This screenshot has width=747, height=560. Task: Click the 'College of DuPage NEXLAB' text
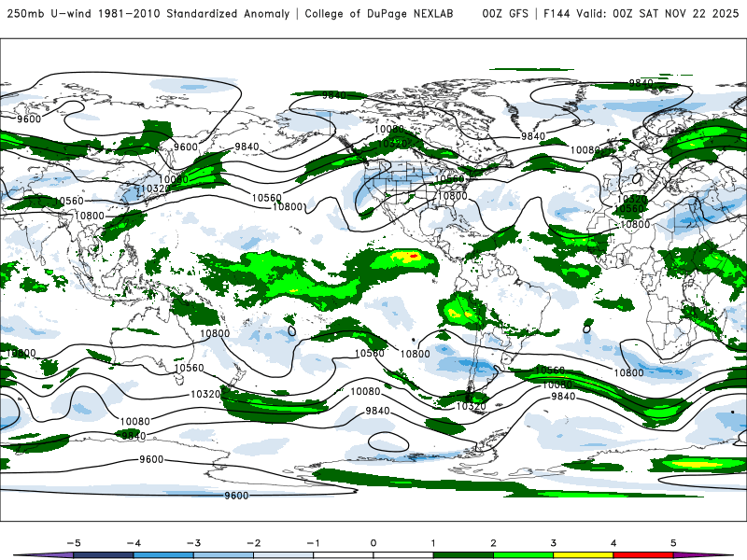point(379,13)
